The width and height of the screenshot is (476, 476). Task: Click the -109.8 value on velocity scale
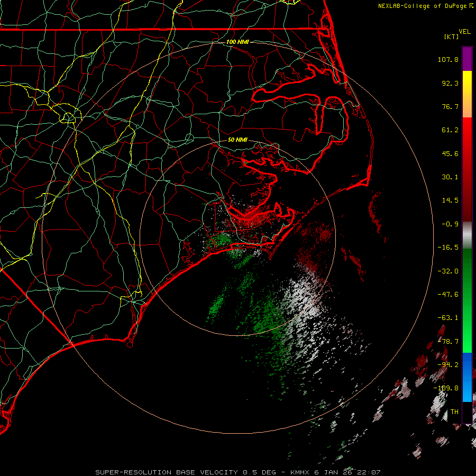tap(446, 388)
